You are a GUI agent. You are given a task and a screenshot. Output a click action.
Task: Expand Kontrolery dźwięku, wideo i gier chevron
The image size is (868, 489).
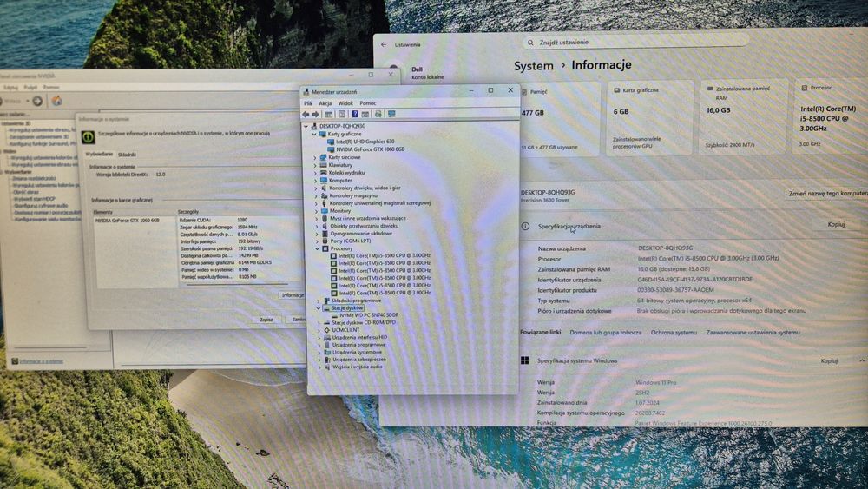316,188
